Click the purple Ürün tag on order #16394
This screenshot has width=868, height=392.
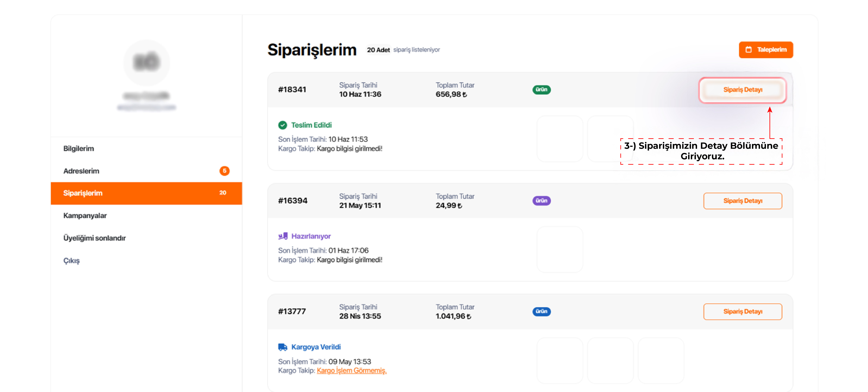[x=541, y=201]
